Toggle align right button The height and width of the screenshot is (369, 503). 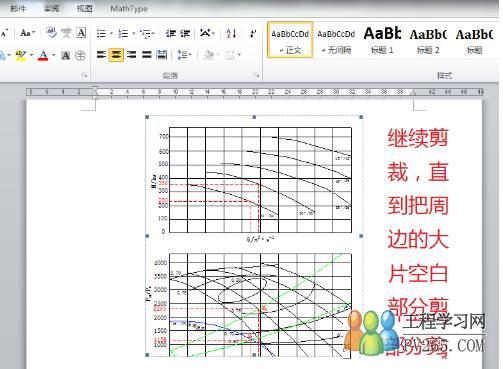pos(132,55)
